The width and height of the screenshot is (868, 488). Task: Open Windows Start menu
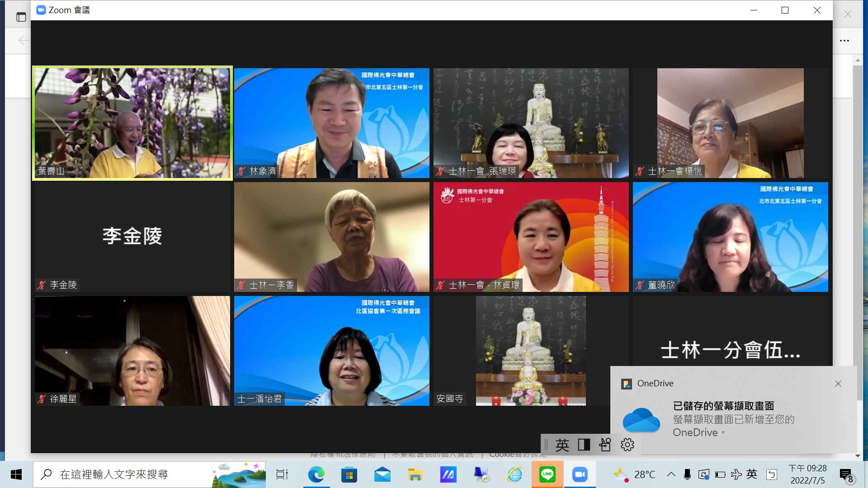[x=16, y=474]
